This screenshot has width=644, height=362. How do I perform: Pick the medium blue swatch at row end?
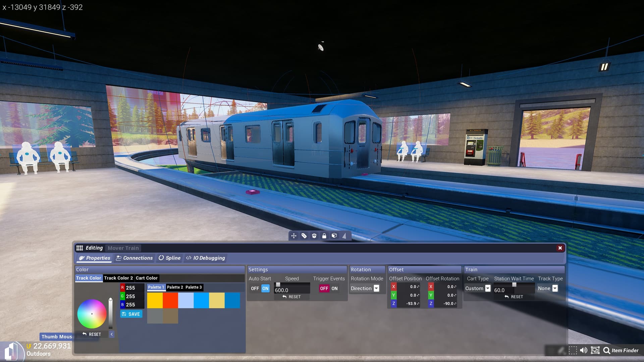tap(232, 300)
